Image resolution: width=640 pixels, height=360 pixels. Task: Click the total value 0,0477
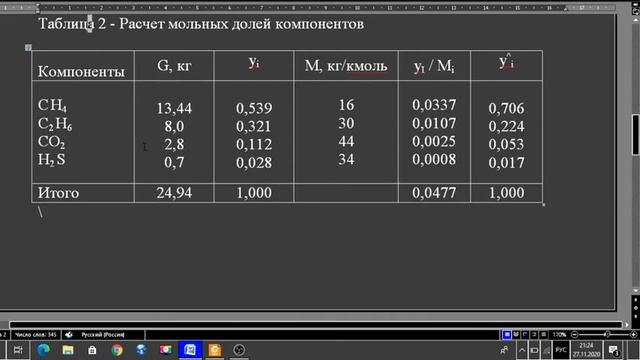point(434,193)
